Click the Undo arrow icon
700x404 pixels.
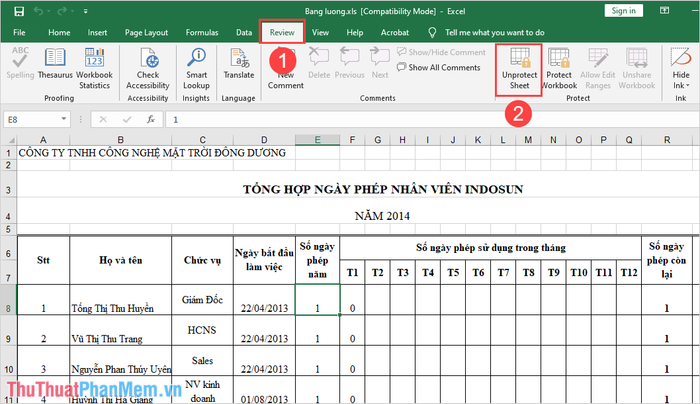tap(38, 11)
